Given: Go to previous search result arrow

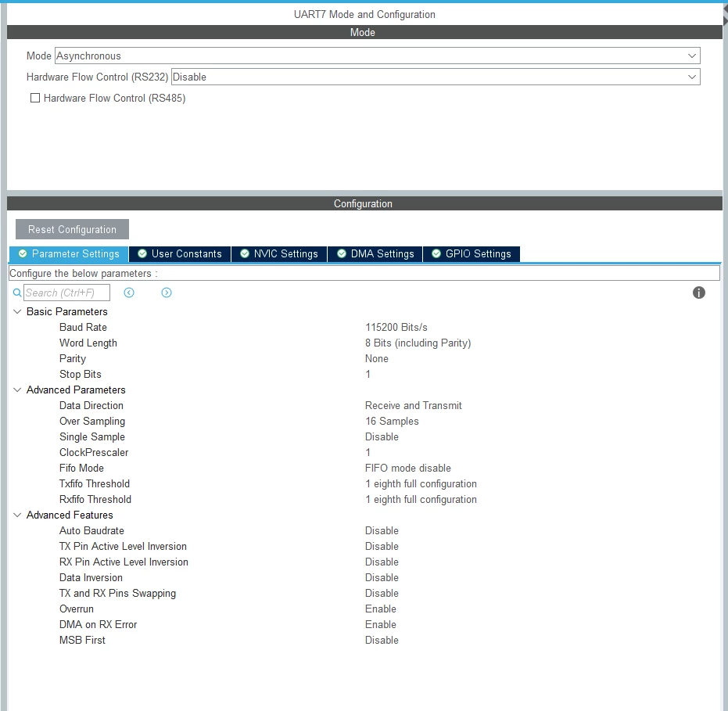Looking at the screenshot, I should click(129, 293).
